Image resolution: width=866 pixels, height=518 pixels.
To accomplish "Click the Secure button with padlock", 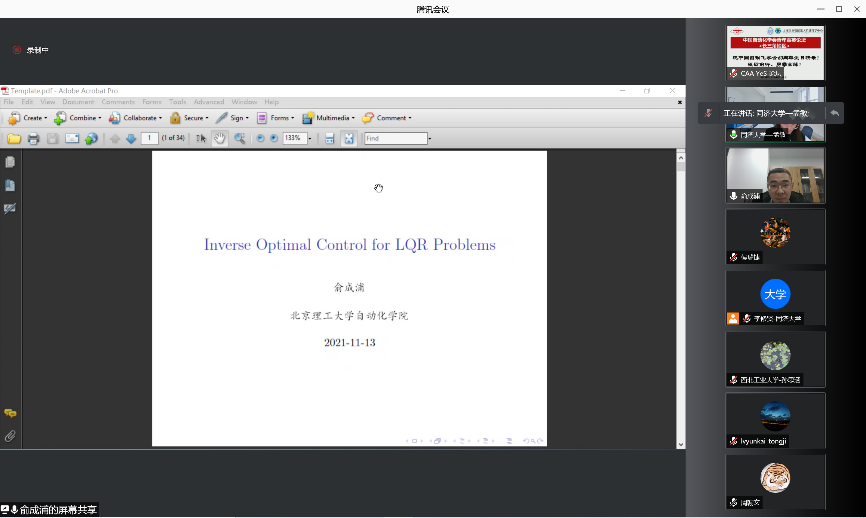I will (x=188, y=118).
